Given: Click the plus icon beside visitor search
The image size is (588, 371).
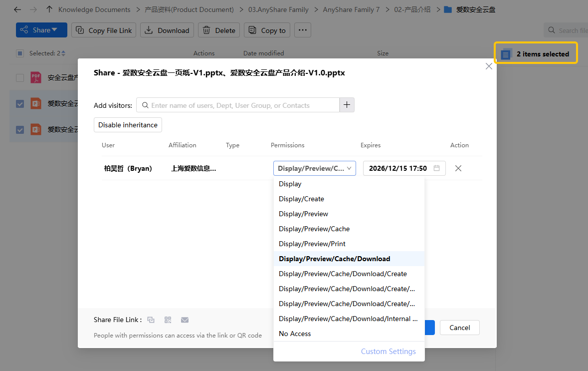Looking at the screenshot, I should (347, 105).
